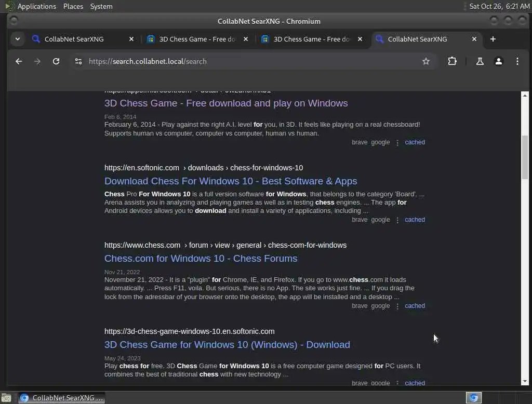Open cached link of Chess.com forums result
Screen dimensions: 532x404
(415, 306)
